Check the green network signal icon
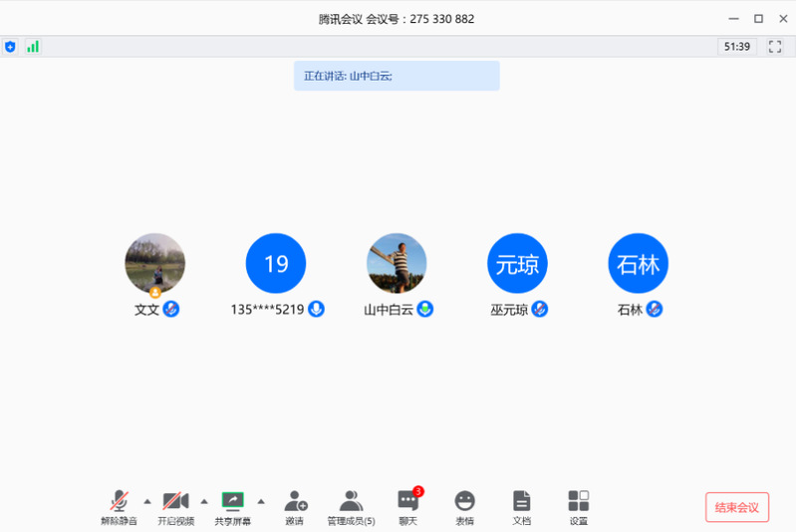796x532 pixels. (x=33, y=46)
